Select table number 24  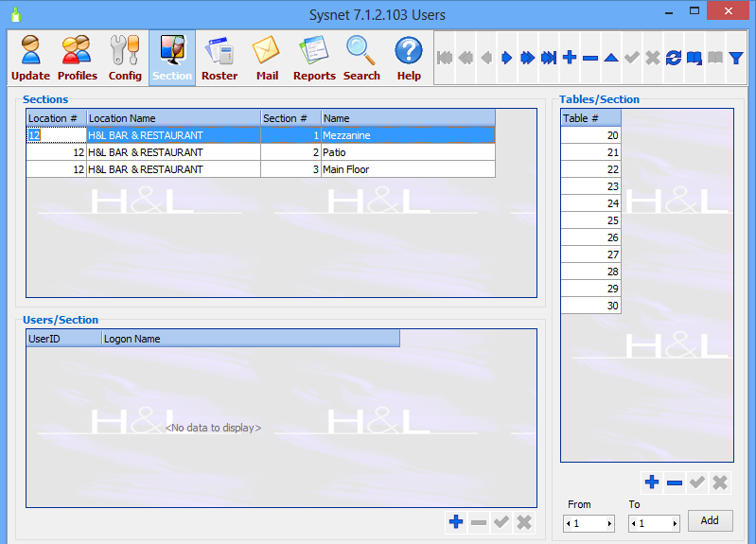click(591, 203)
